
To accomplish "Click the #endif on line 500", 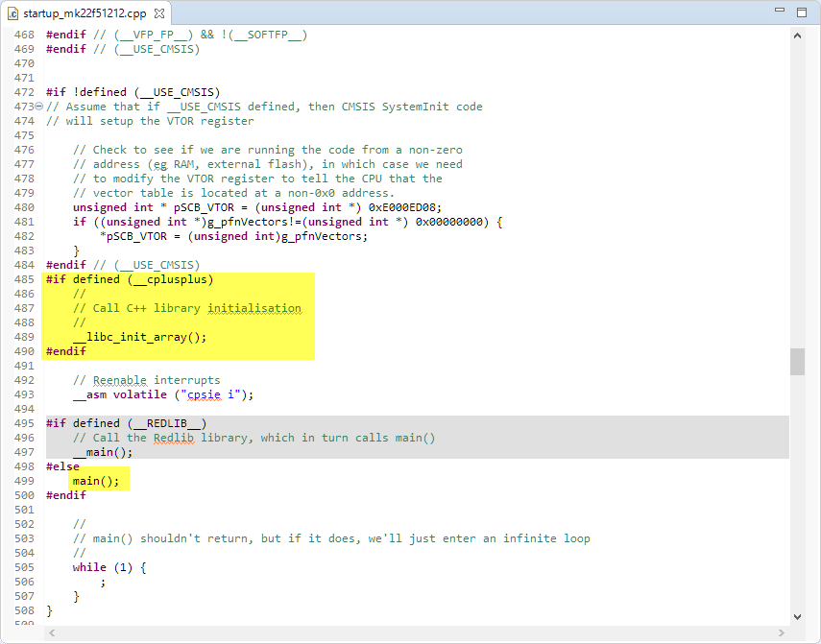I will coord(66,495).
